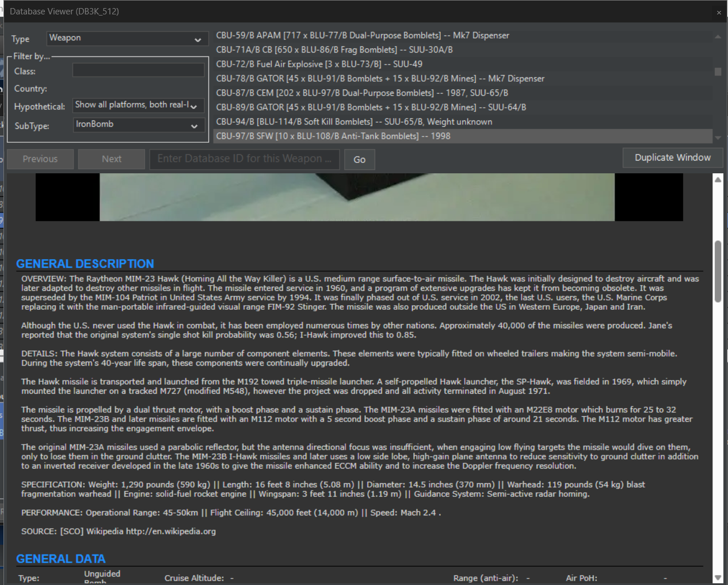Click weapon list scroll down arrow

[718, 138]
